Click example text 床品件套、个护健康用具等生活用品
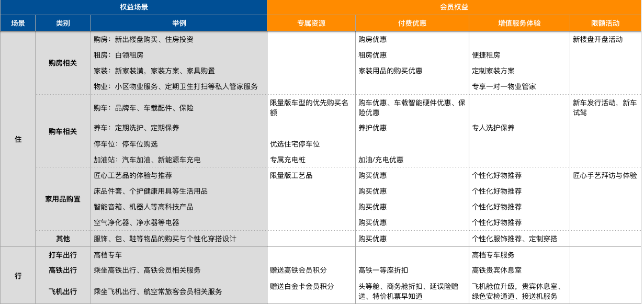Image resolution: width=644 pixels, height=304 pixels. [151, 191]
